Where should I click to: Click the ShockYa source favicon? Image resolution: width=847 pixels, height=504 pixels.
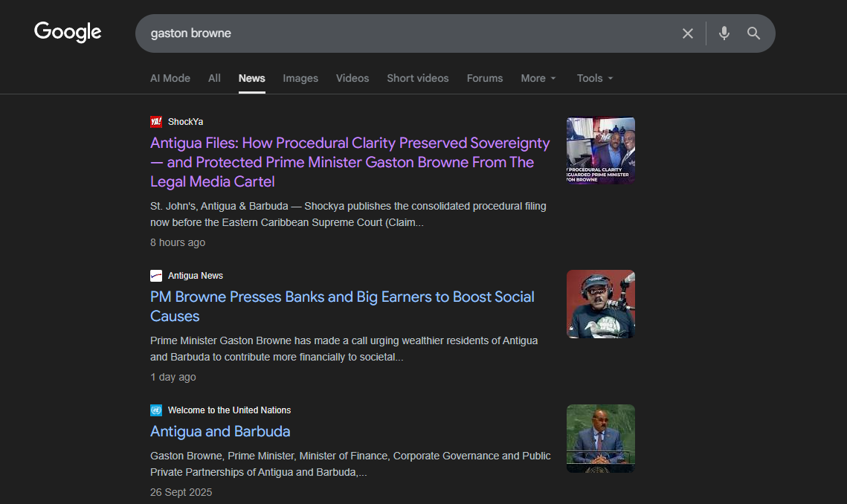click(x=156, y=122)
